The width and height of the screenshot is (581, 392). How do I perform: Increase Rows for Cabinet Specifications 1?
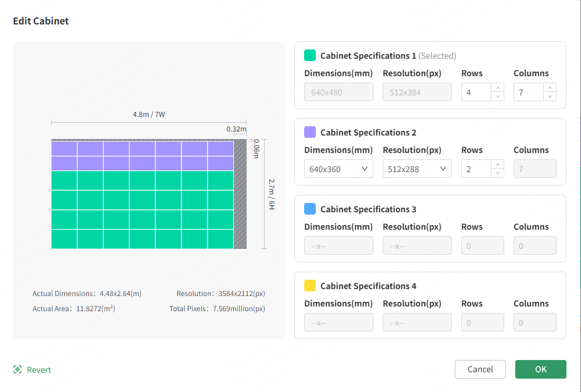point(497,88)
